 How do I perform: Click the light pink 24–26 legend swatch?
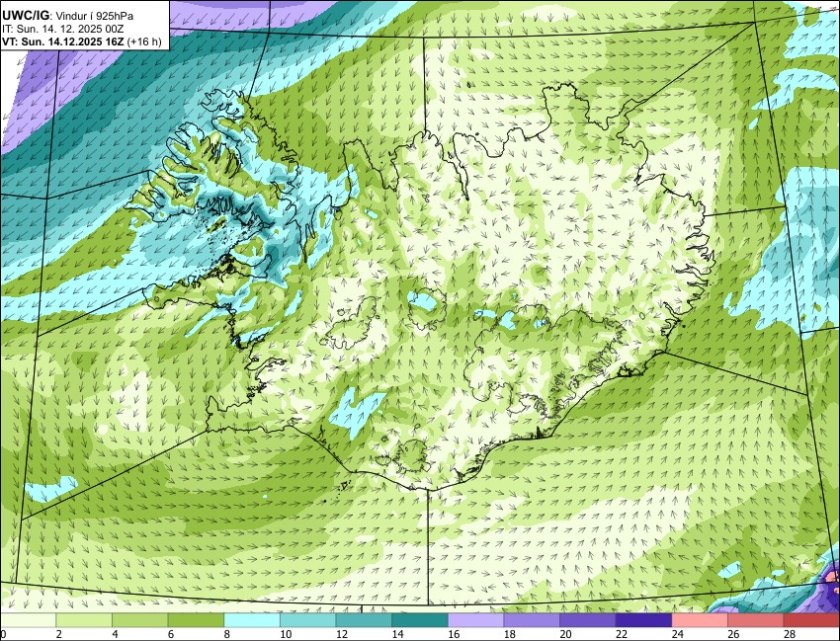(700, 620)
